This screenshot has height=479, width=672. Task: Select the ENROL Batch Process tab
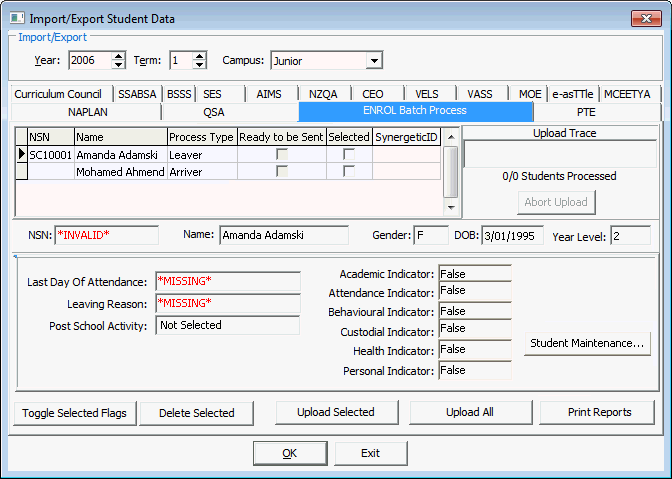pyautogui.click(x=415, y=111)
